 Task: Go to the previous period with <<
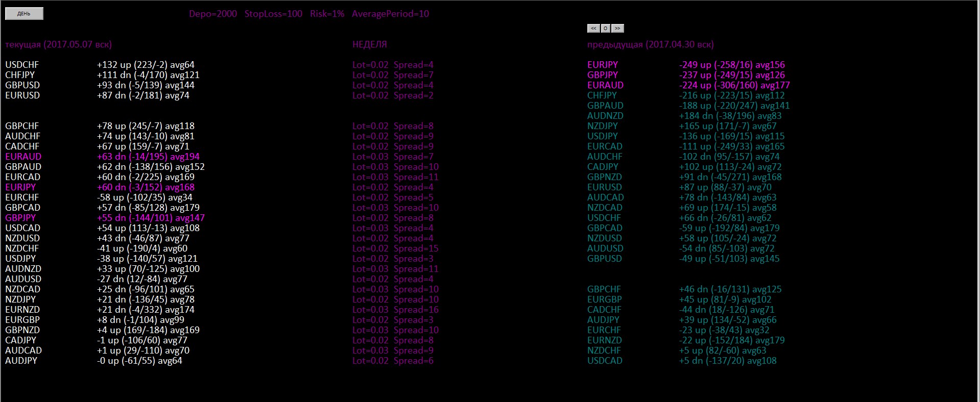coord(593,29)
